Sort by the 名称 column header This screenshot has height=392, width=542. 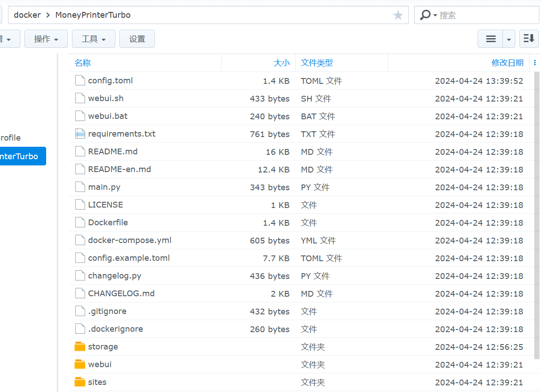click(x=83, y=63)
